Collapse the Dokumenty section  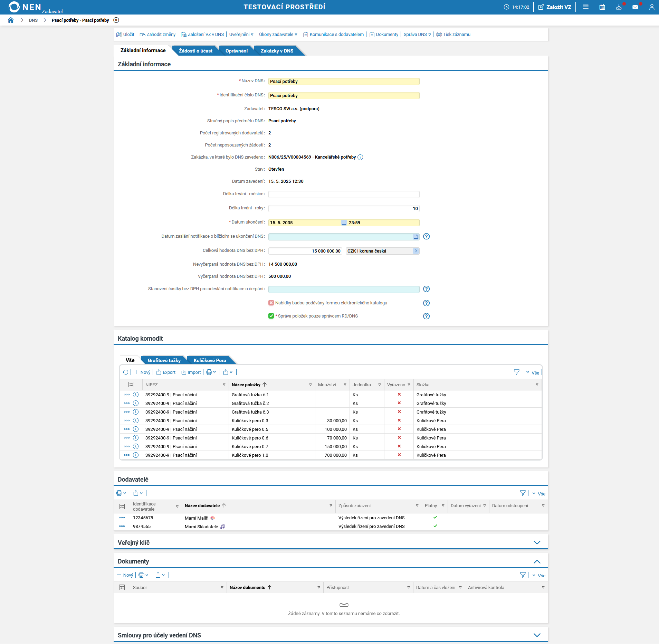coord(537,561)
